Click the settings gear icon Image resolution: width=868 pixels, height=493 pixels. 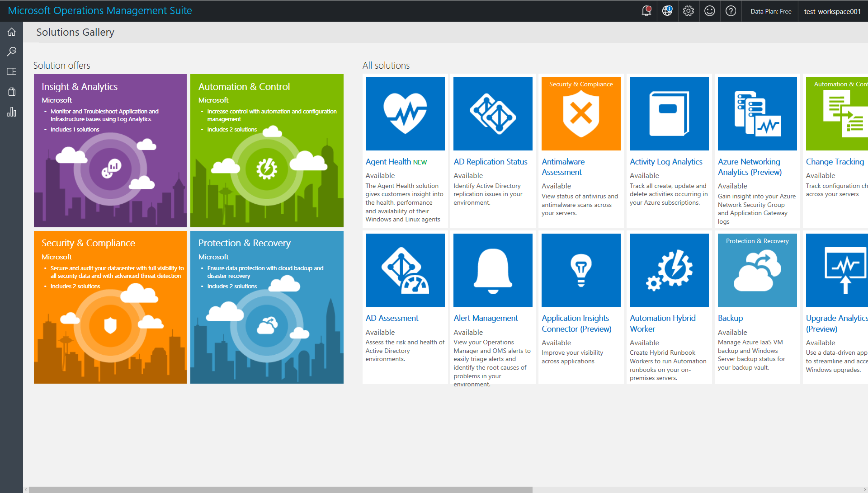coord(688,11)
